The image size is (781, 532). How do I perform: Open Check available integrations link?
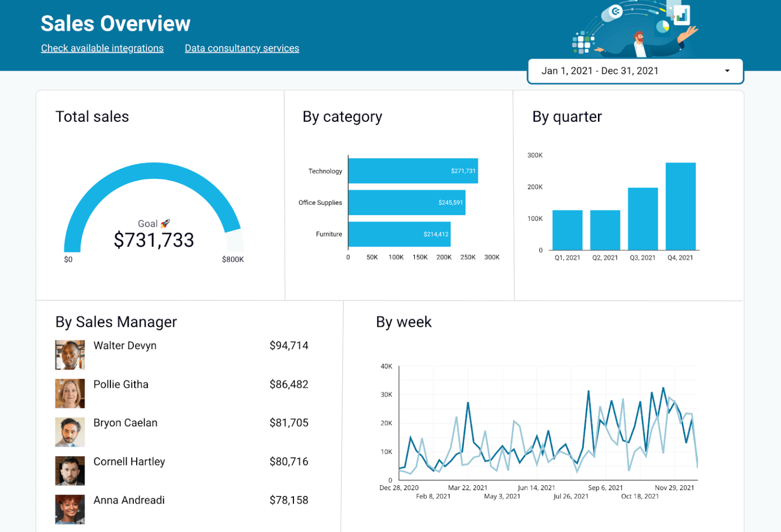tap(102, 48)
